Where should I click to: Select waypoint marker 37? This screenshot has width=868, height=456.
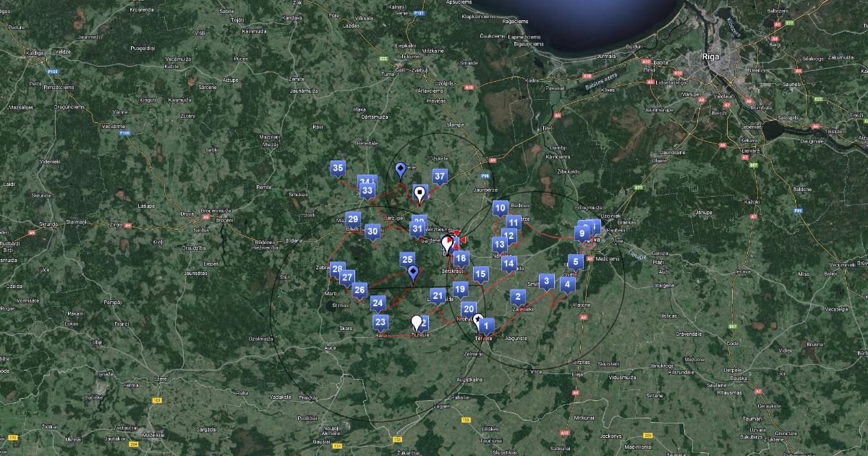tap(439, 176)
